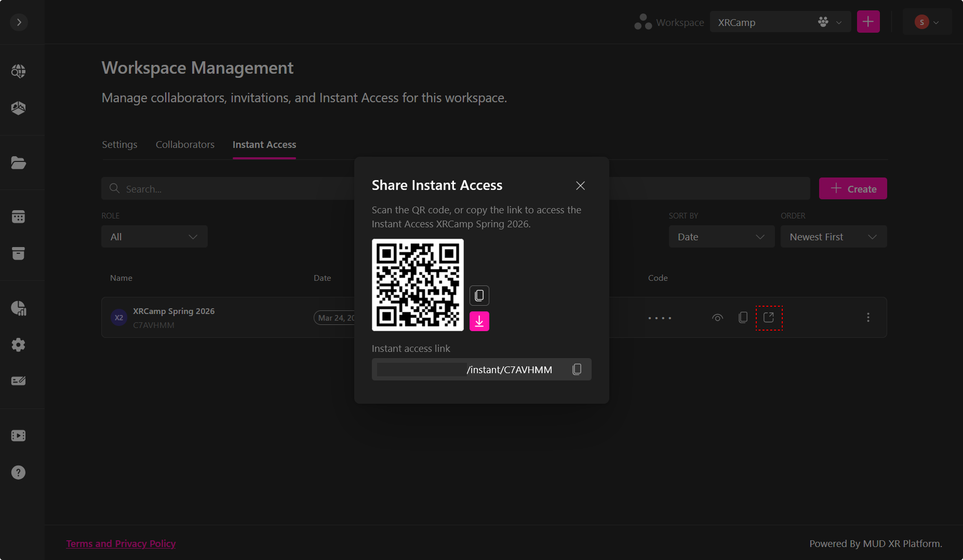963x560 pixels.
Task: Open the analytics chart sidebar icon
Action: (19, 308)
